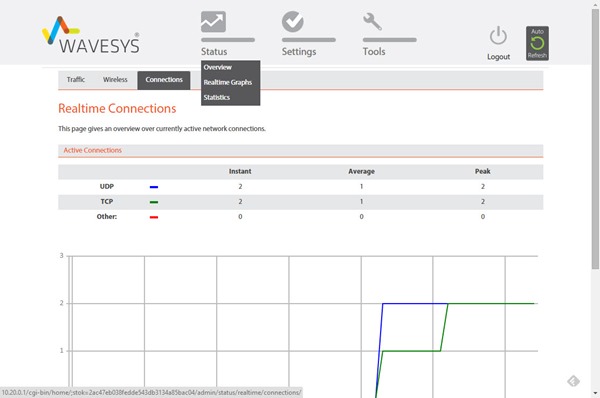
Task: Switch to the Traffic tab
Action: (x=76, y=80)
